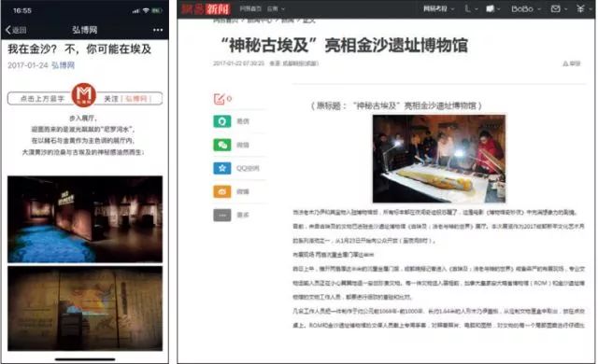
Task: Click the 网易新闻 red logo
Action: [x=206, y=8]
